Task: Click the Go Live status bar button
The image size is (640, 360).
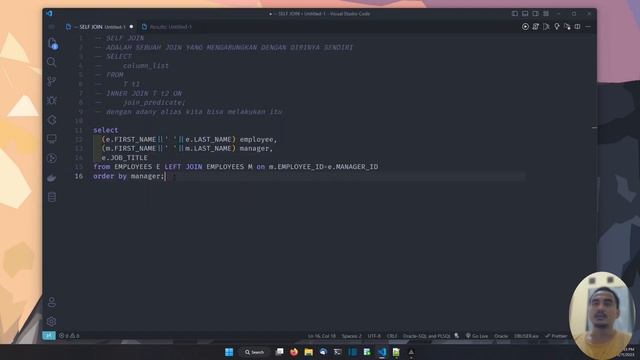Action: coord(477,336)
